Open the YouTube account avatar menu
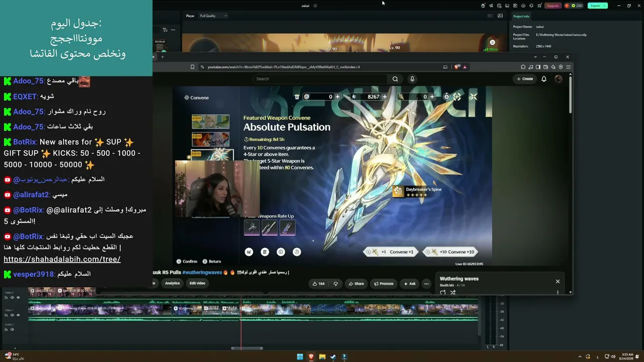Viewport: 644px width, 362px height. [558, 79]
